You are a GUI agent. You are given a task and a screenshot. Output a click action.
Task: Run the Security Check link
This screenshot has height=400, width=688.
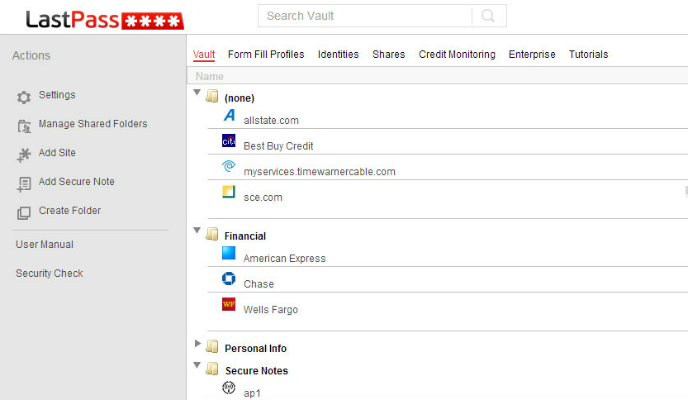click(x=50, y=273)
